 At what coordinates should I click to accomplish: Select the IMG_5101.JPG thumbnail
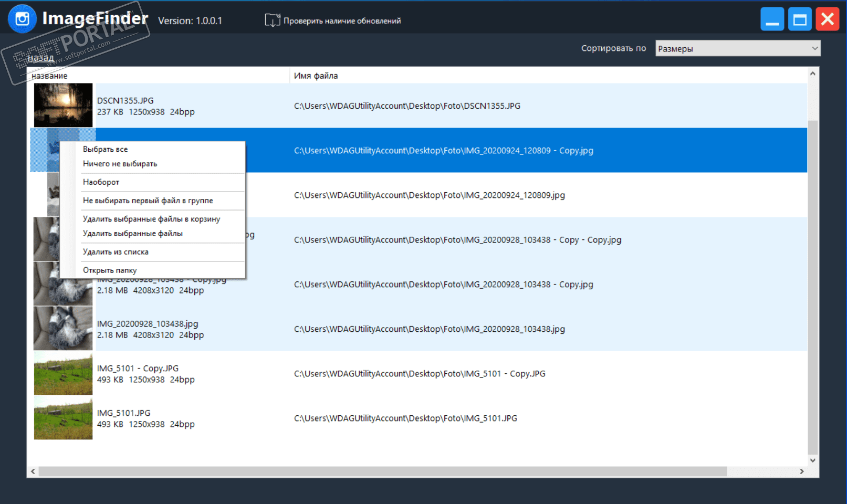pos(63,418)
